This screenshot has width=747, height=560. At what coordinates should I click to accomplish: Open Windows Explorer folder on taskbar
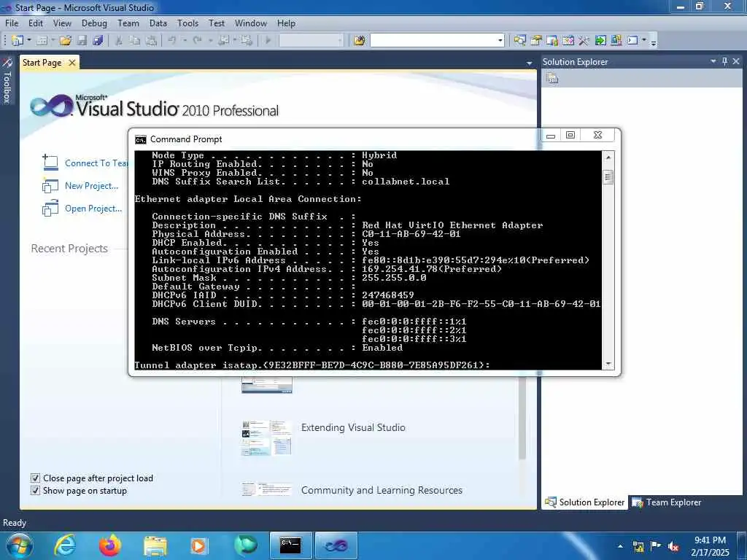click(x=155, y=545)
